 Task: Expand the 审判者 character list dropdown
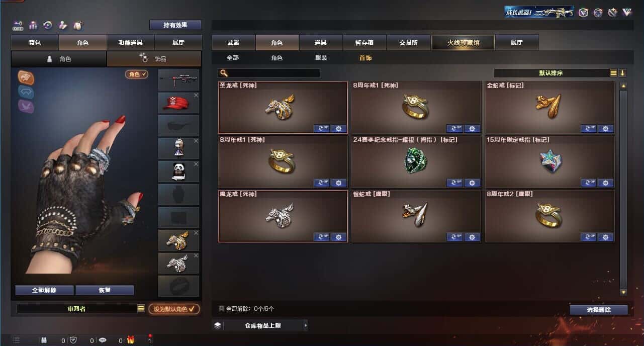coord(141,308)
